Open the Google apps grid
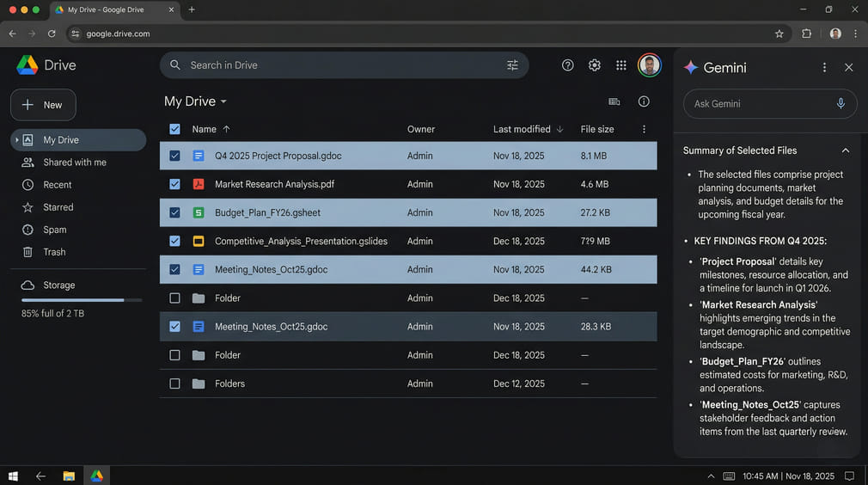The image size is (868, 485). (x=621, y=65)
